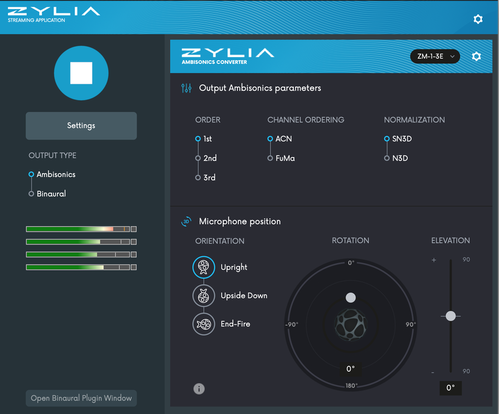
Task: Select the End-Fire orientation icon
Action: (x=203, y=324)
